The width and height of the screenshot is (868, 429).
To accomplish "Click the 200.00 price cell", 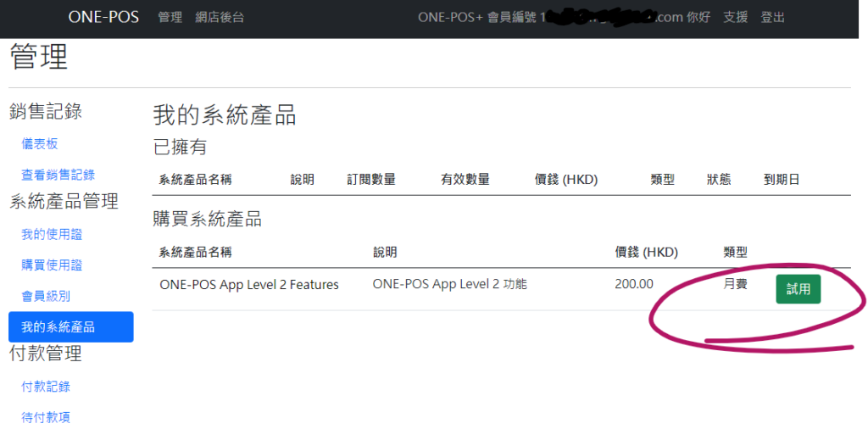I will coord(634,285).
